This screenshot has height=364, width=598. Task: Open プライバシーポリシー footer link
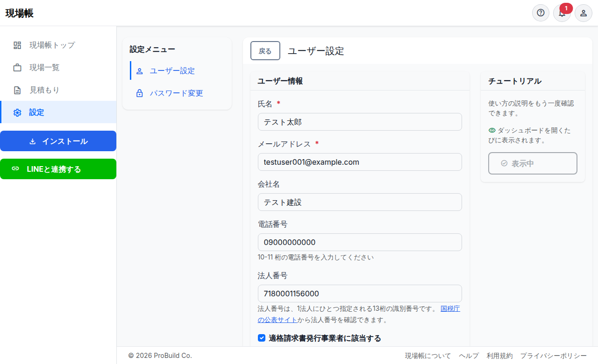[x=554, y=356]
